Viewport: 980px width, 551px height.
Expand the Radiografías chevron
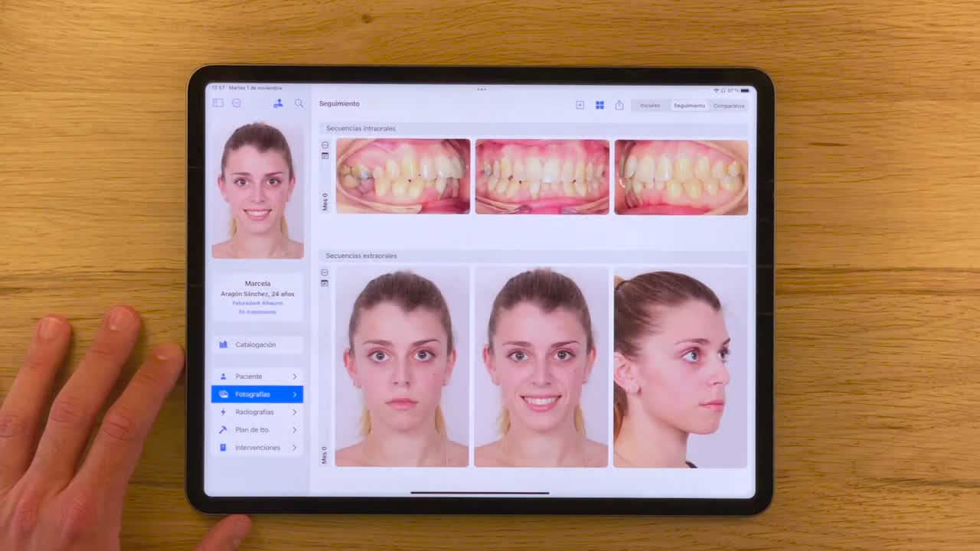point(295,412)
